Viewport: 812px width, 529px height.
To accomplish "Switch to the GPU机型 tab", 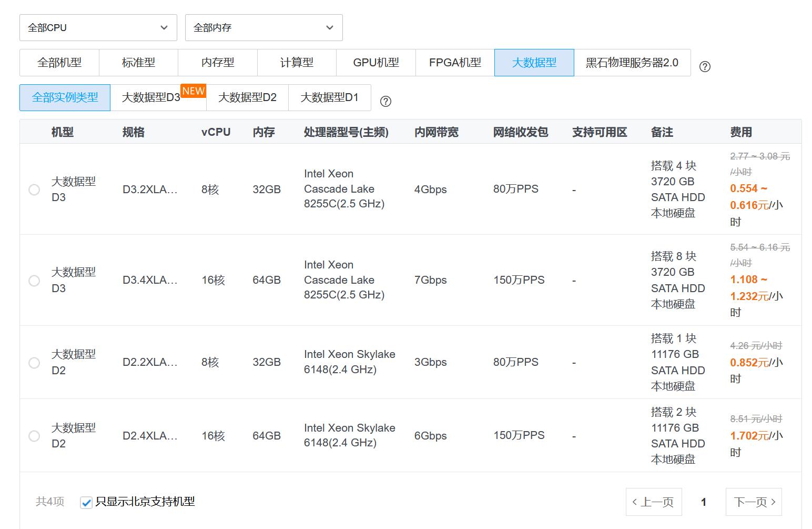I will (375, 63).
